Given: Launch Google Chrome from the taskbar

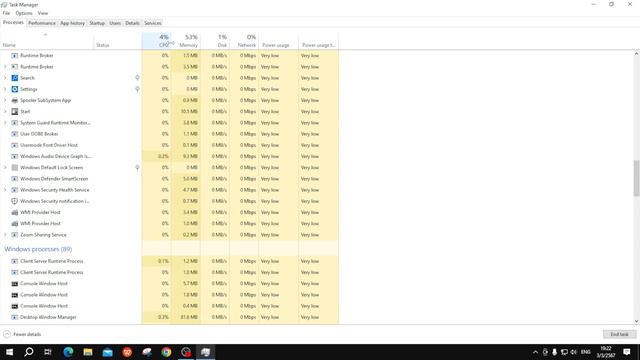Looking at the screenshot, I should tap(166, 352).
